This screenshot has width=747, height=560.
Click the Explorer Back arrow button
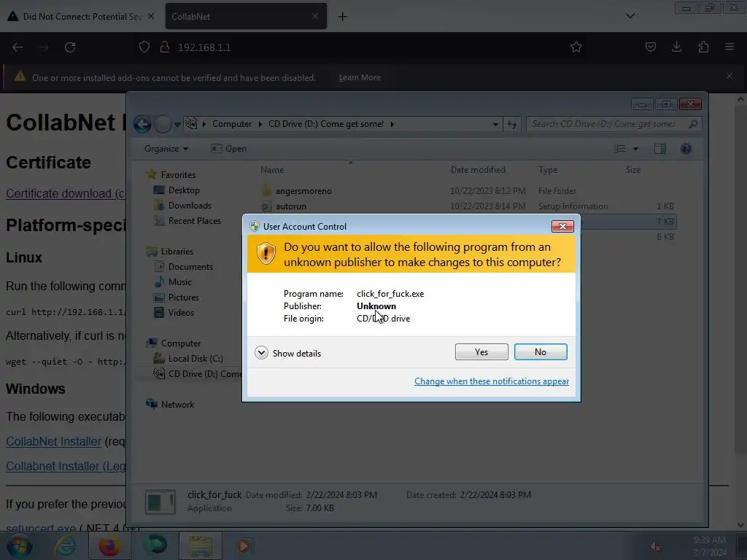(x=142, y=124)
